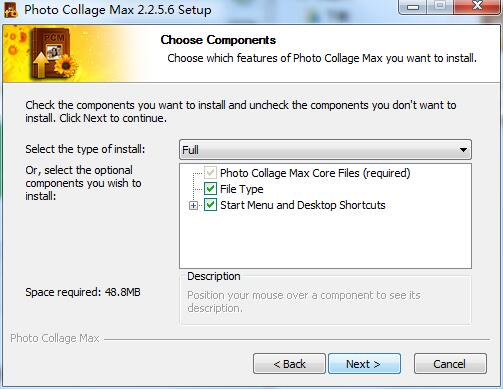Select Start Menu and Desktop Shortcuts label
Screen dimensions: 503x389
click(x=303, y=205)
